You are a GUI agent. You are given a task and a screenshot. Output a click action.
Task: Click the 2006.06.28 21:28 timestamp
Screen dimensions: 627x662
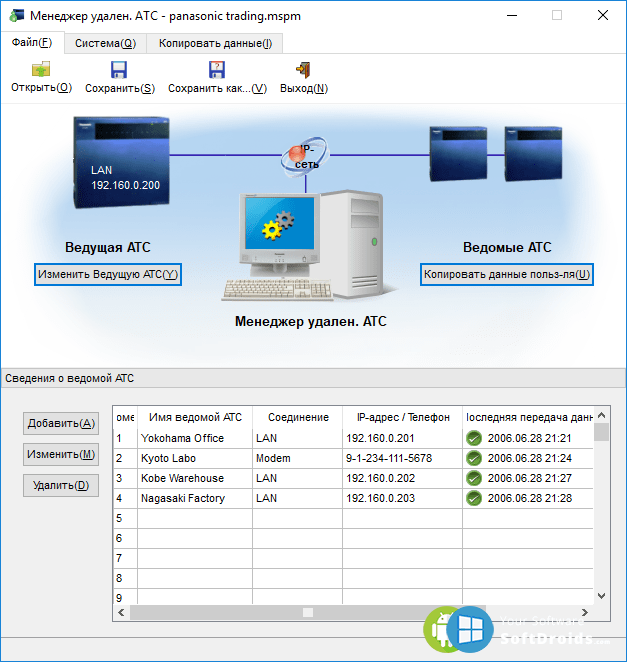tap(529, 498)
